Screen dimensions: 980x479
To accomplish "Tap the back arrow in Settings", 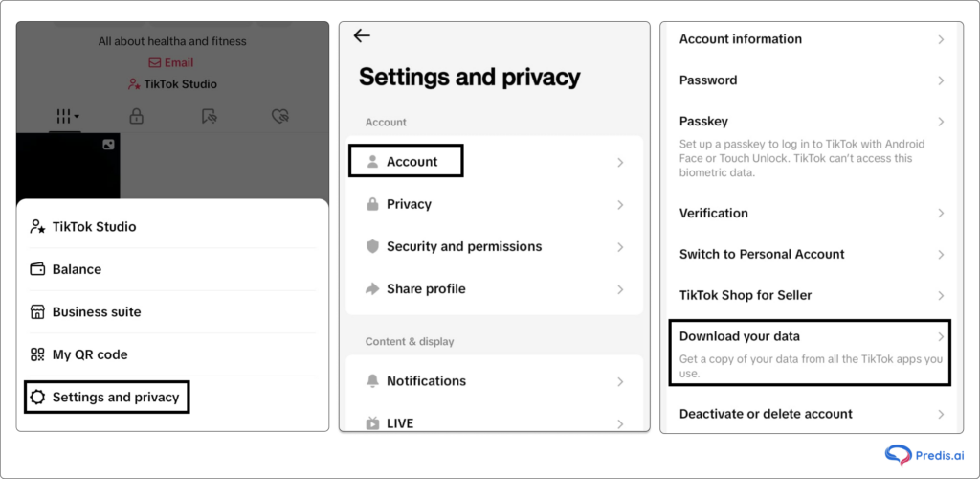I will click(x=361, y=35).
